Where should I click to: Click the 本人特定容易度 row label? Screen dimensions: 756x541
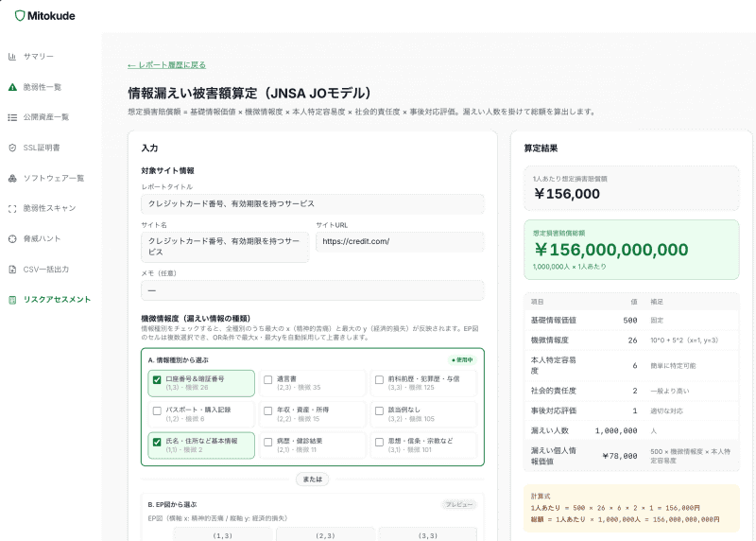[554, 365]
